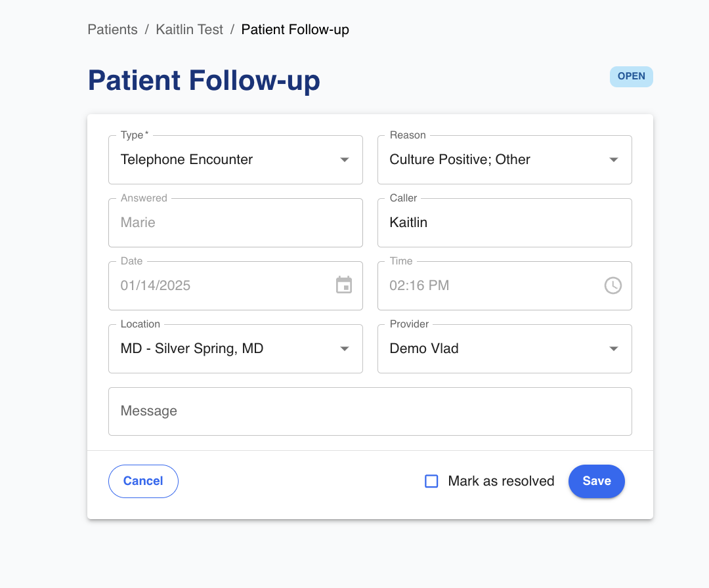
Task: Open the Location dropdown arrow
Action: 345,348
